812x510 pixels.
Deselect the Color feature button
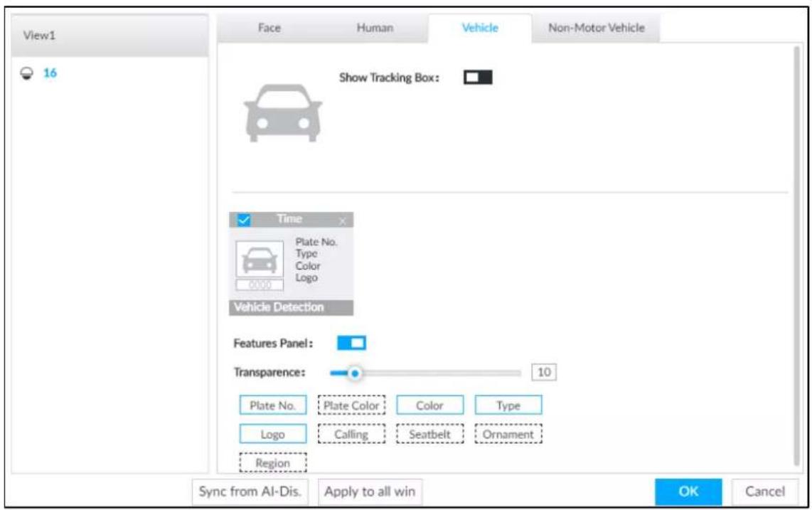click(430, 405)
